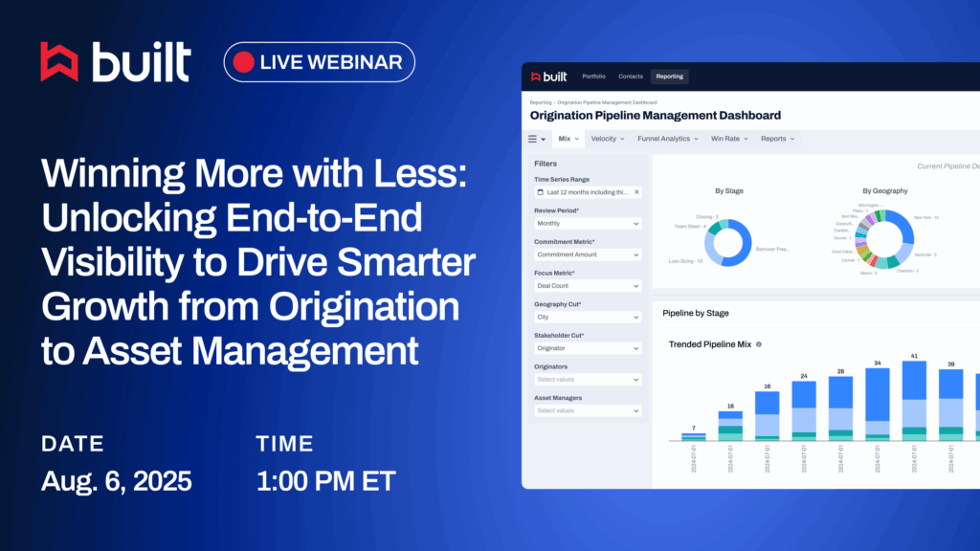Open the Focus Metric dropdown showing Deal Count

(588, 286)
